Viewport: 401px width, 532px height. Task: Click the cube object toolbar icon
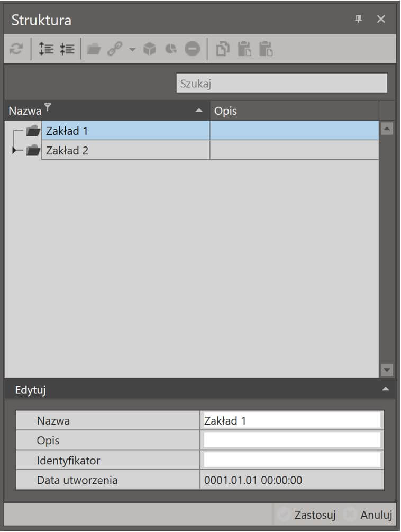point(149,49)
